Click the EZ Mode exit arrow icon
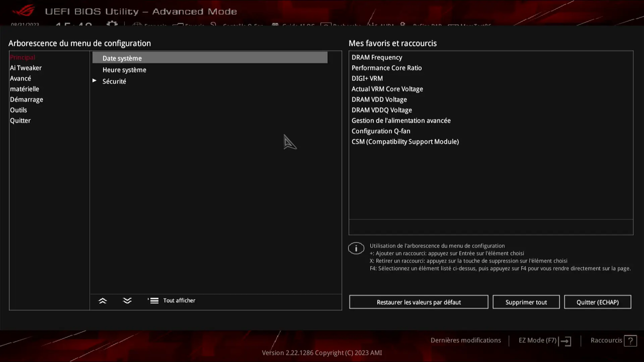Screen dimensions: 644x362 pos(565,341)
